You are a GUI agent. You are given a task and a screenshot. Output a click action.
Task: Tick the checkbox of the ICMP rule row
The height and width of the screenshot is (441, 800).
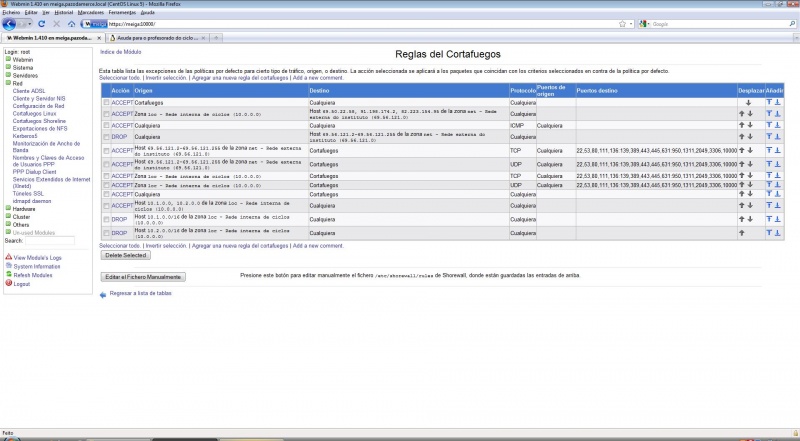(105, 126)
